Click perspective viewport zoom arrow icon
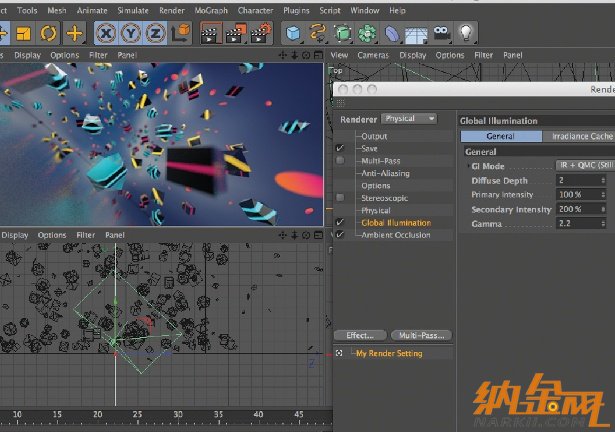 tap(294, 55)
